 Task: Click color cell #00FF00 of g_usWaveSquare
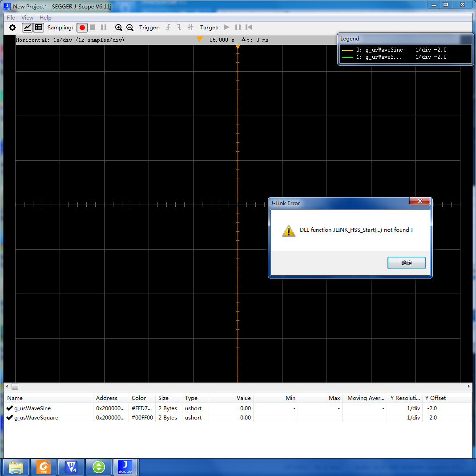pyautogui.click(x=142, y=417)
